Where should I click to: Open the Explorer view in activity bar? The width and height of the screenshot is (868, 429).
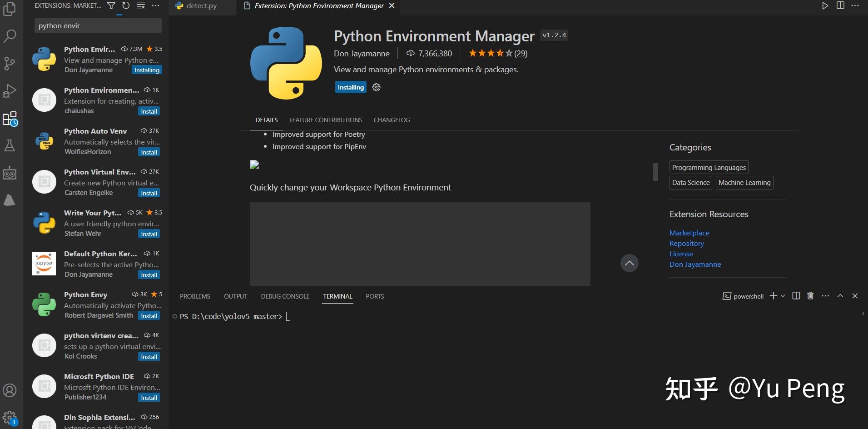click(x=10, y=9)
